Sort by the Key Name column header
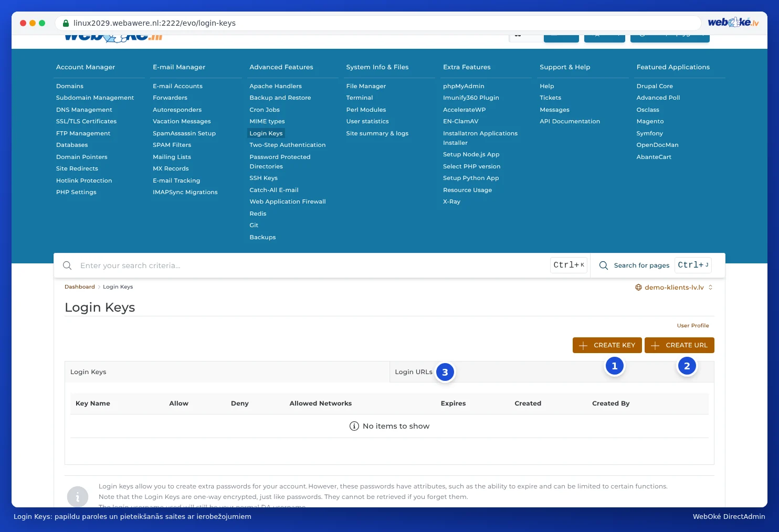 [x=93, y=403]
